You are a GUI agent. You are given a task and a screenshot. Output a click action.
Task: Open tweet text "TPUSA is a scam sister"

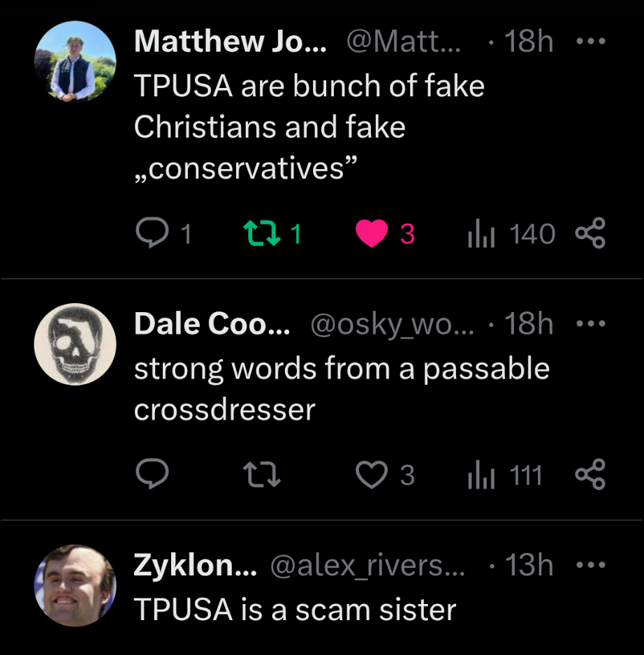click(294, 609)
